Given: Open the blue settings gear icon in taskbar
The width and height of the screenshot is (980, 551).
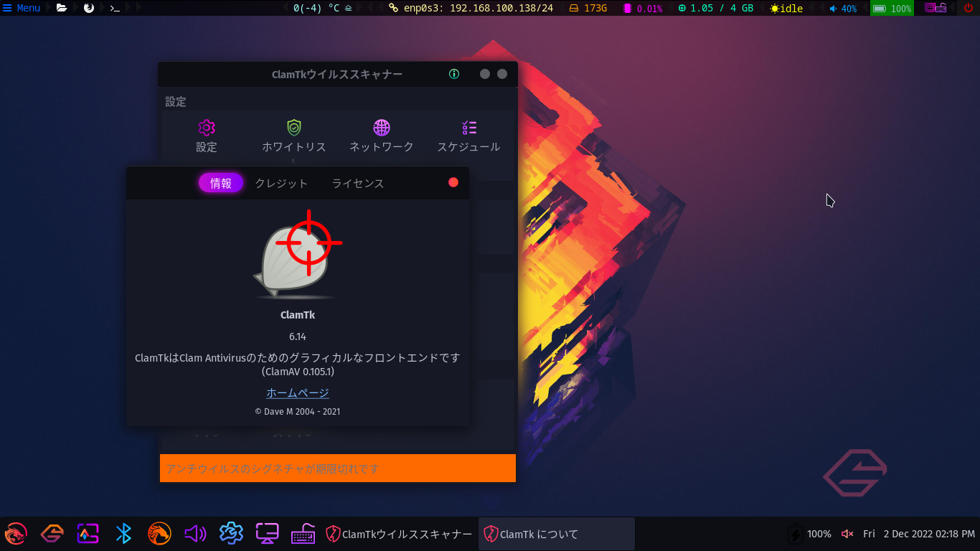Looking at the screenshot, I should pyautogui.click(x=231, y=534).
